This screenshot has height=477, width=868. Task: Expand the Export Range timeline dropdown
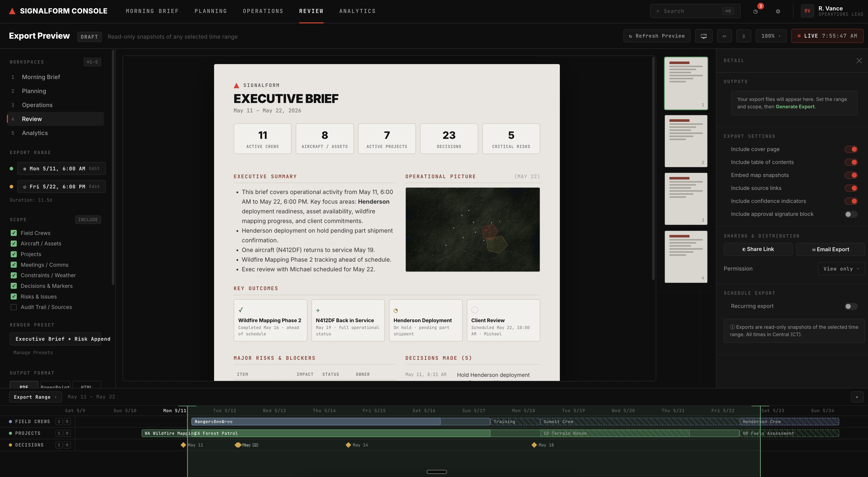pos(35,397)
